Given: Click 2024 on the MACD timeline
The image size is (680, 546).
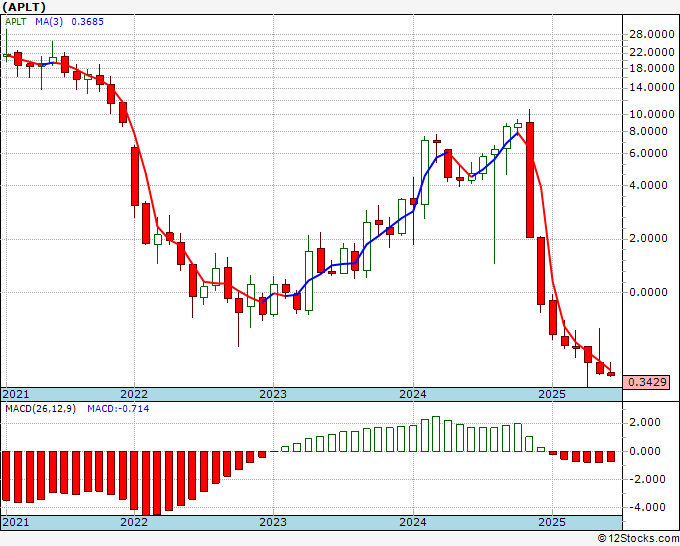Looking at the screenshot, I should pyautogui.click(x=413, y=522).
